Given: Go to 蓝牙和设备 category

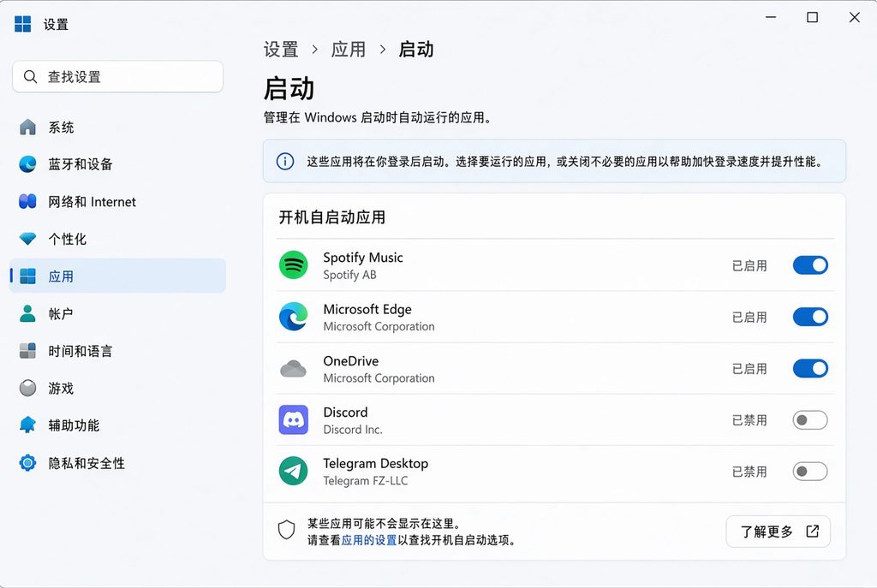Looking at the screenshot, I should click(x=117, y=163).
